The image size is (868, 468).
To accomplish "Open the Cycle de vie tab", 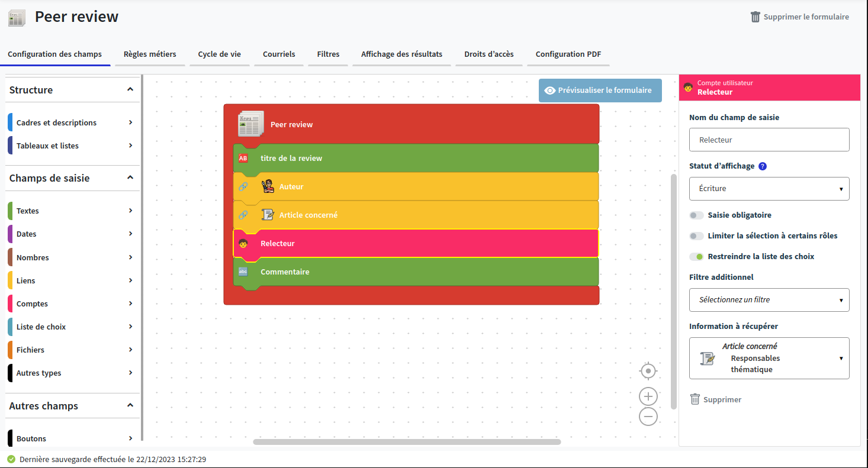I will (x=219, y=54).
